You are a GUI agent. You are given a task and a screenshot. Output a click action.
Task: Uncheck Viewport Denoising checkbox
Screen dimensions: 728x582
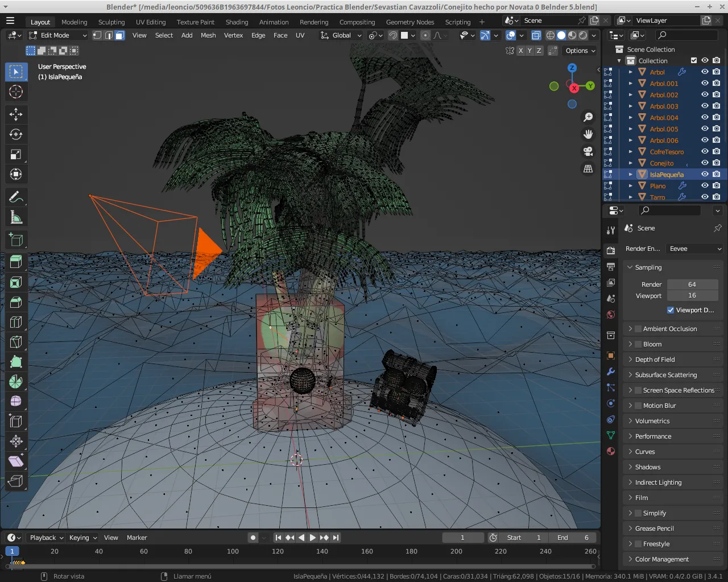[671, 310]
